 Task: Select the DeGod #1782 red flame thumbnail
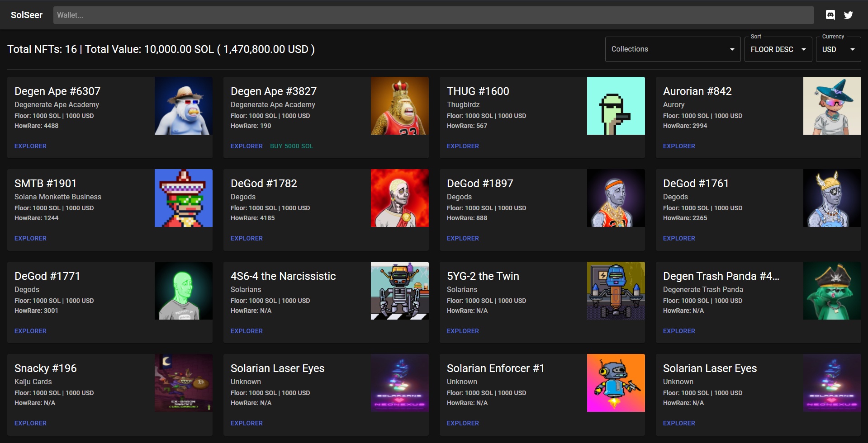point(399,198)
